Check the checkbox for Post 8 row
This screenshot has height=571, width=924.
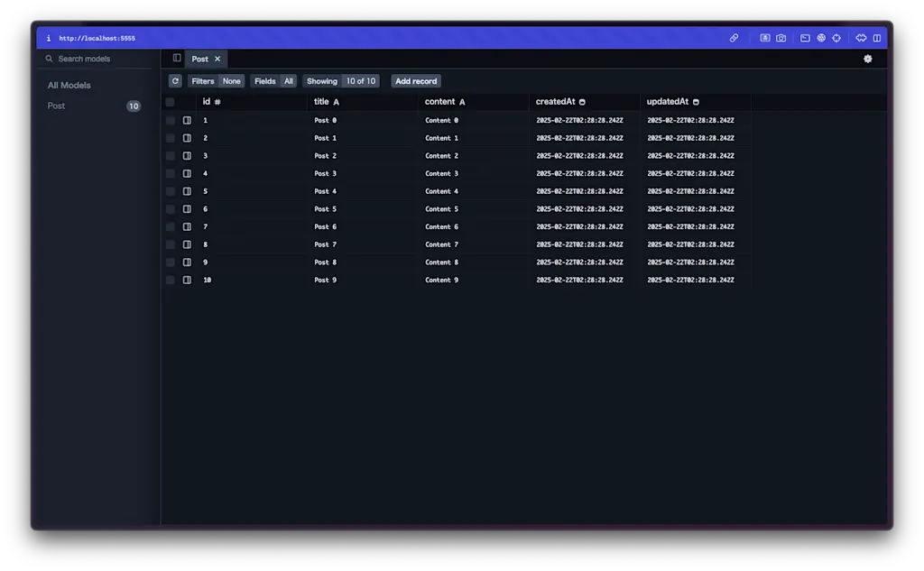pyautogui.click(x=171, y=262)
